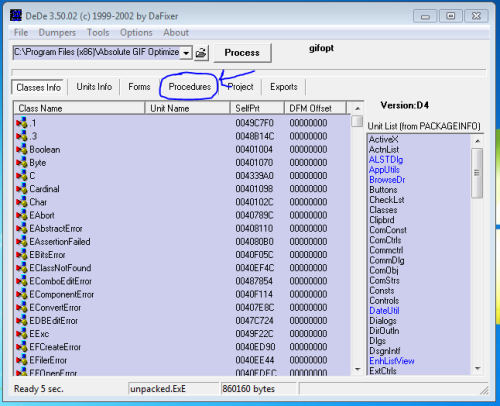
Task: Click the icon beside EBitsError row
Action: coord(22,255)
